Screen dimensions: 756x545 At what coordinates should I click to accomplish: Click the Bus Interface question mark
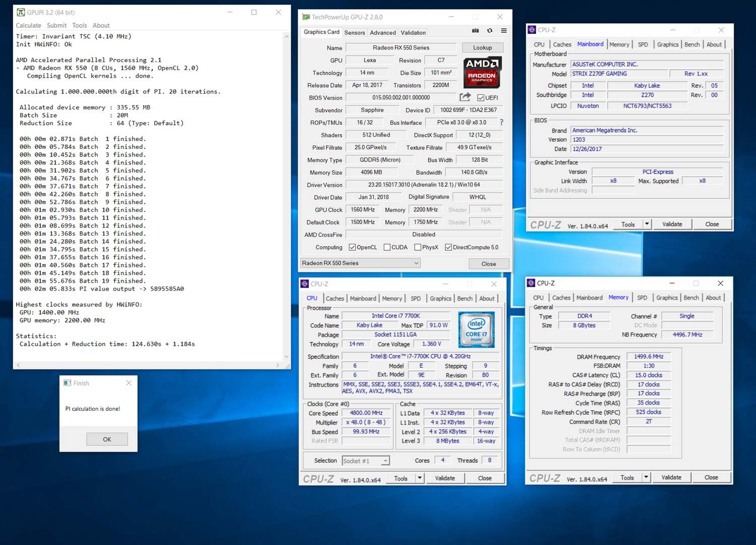(501, 122)
